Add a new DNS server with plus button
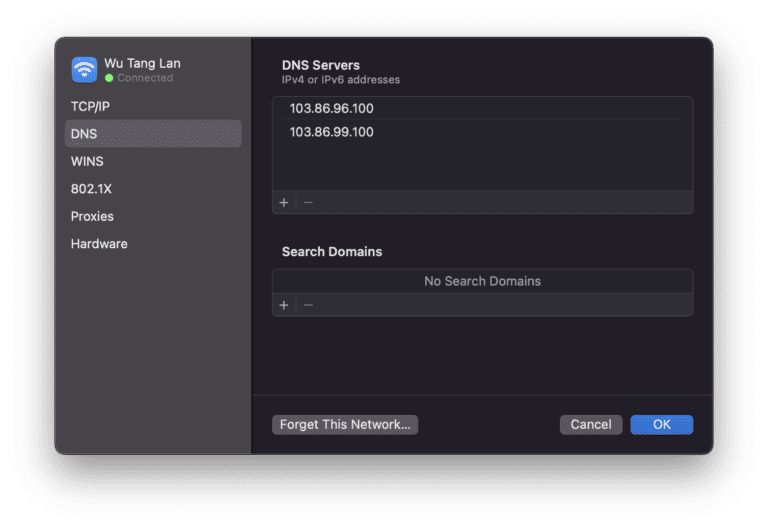The width and height of the screenshot is (768, 527). pyautogui.click(x=284, y=202)
